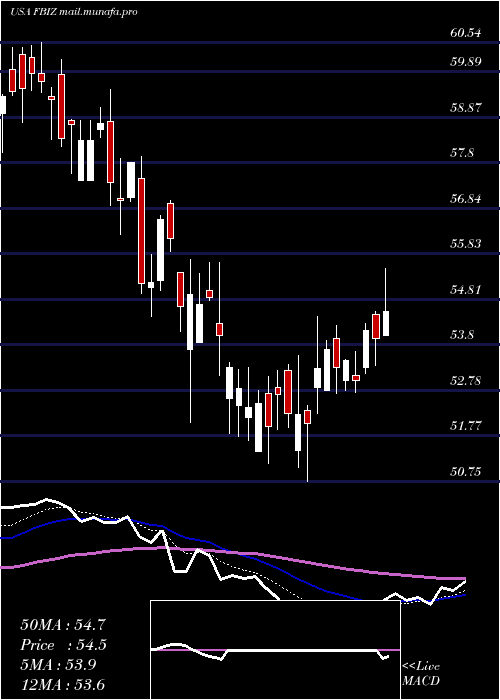Click the 53.8 price level label
The image size is (500, 700).
pyautogui.click(x=462, y=335)
